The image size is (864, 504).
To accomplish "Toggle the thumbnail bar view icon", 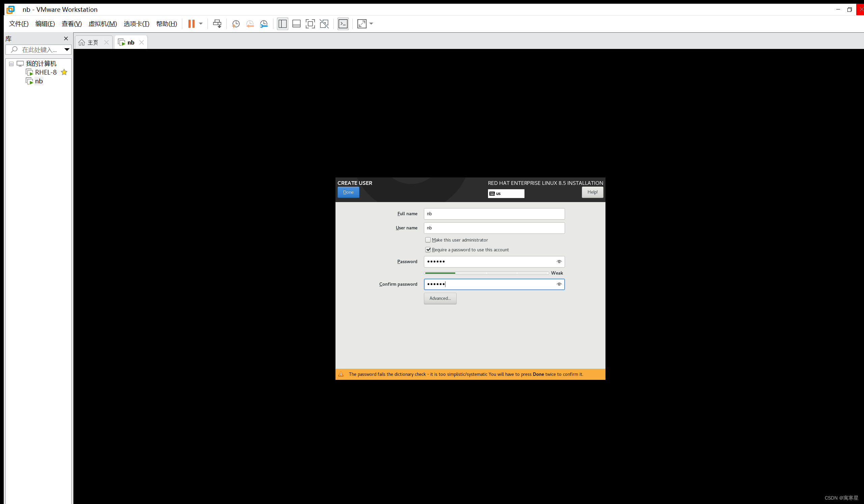I will click(296, 24).
